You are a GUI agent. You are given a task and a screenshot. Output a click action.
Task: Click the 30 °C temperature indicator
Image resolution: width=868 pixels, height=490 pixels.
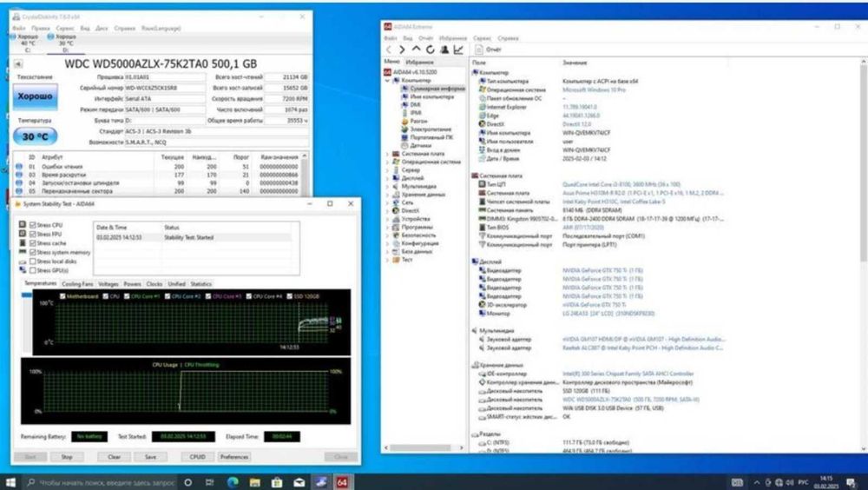[x=35, y=136]
